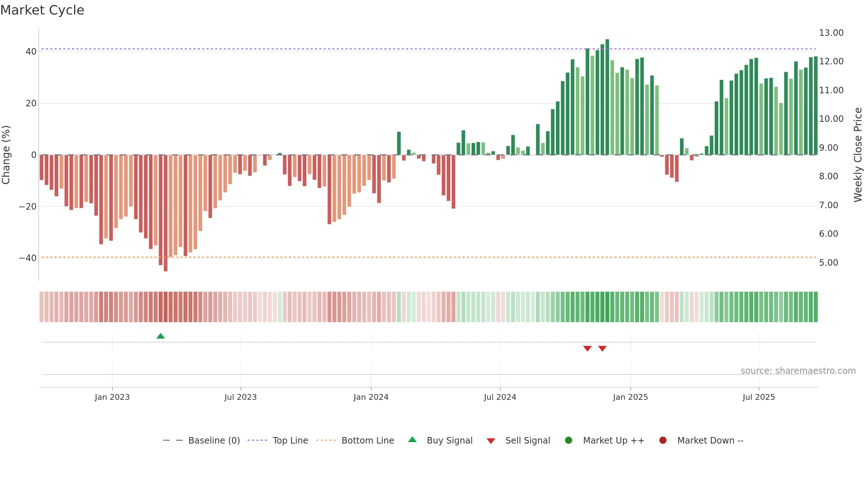
Task: Click the Jan 2023 axis label
Action: click(112, 397)
